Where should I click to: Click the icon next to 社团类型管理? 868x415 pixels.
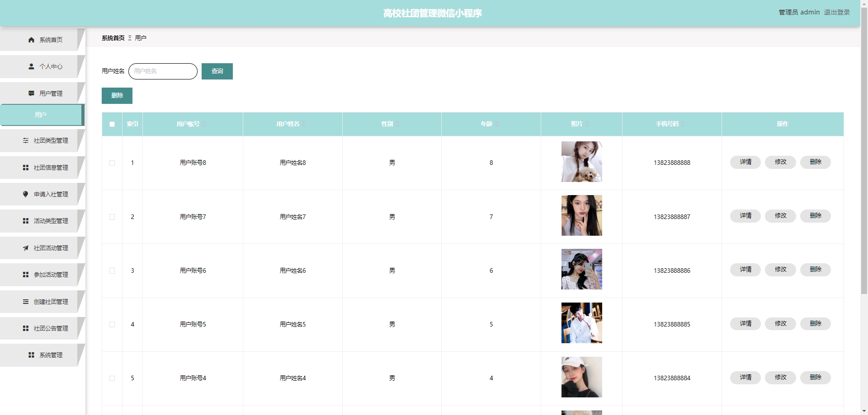click(26, 140)
